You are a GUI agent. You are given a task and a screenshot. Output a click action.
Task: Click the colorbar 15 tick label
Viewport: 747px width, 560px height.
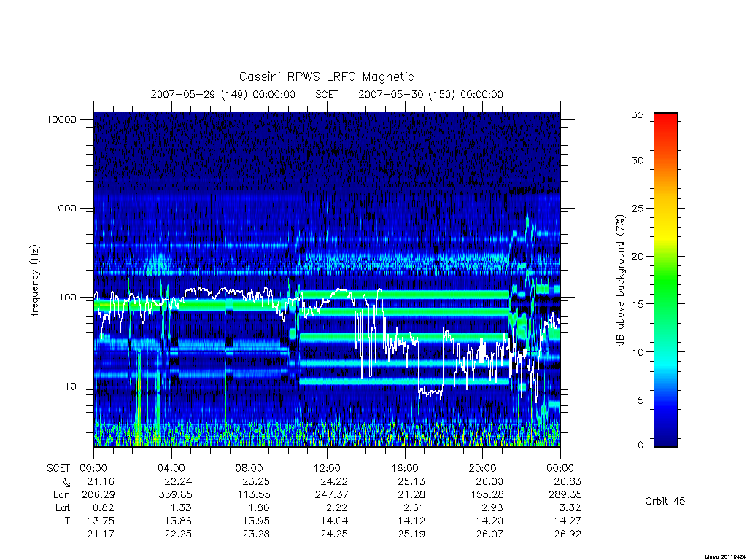click(638, 304)
